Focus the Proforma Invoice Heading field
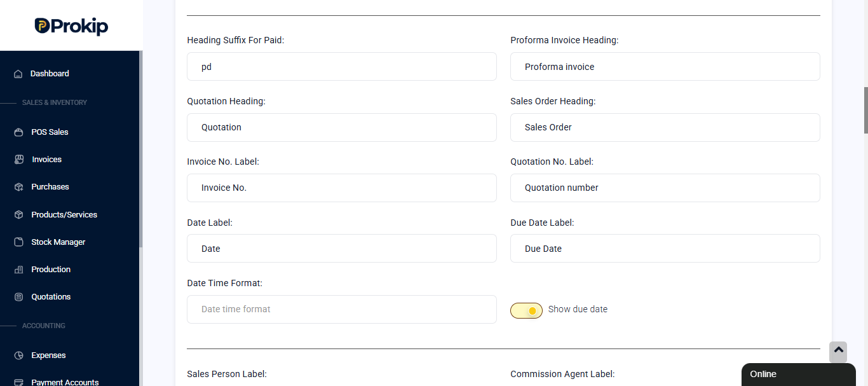The width and height of the screenshot is (868, 386). 665,66
